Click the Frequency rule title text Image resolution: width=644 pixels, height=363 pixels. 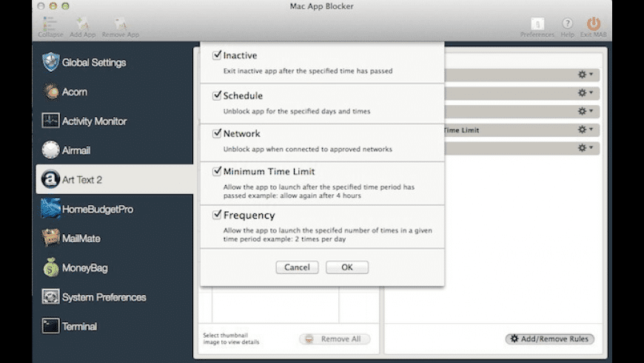pyautogui.click(x=249, y=215)
